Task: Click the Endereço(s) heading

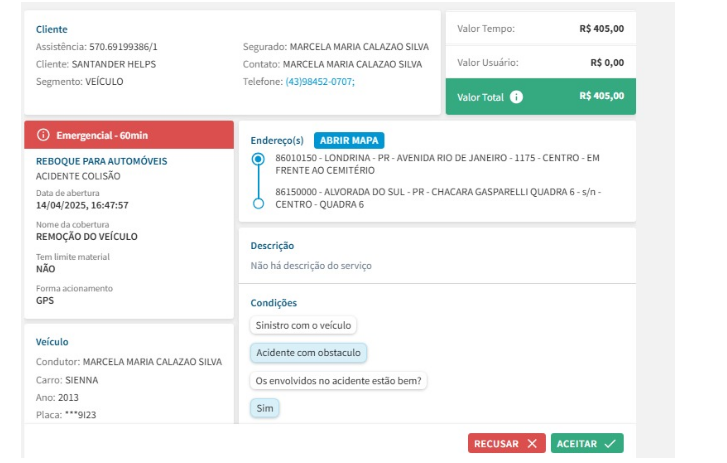Action: tap(277, 140)
